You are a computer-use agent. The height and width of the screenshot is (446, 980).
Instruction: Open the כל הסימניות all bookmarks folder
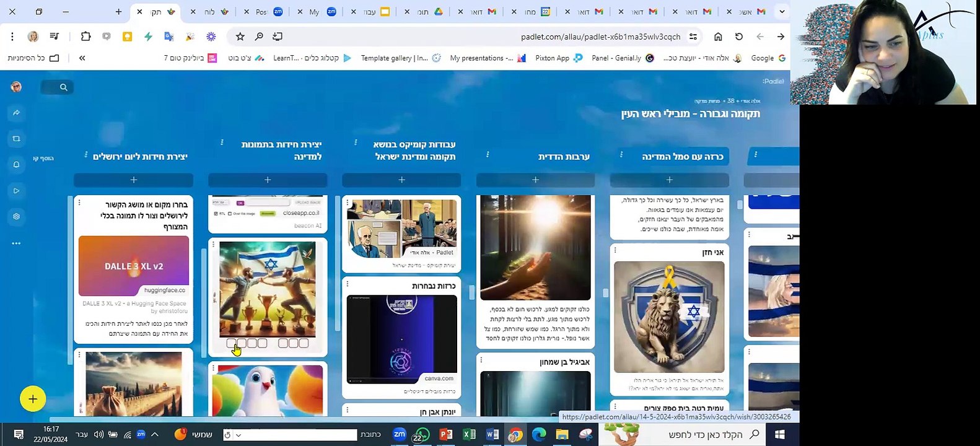33,58
